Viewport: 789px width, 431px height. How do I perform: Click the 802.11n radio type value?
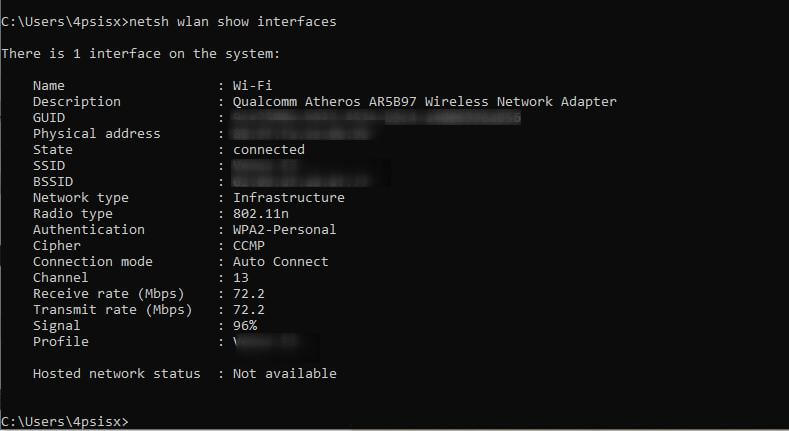(x=261, y=214)
